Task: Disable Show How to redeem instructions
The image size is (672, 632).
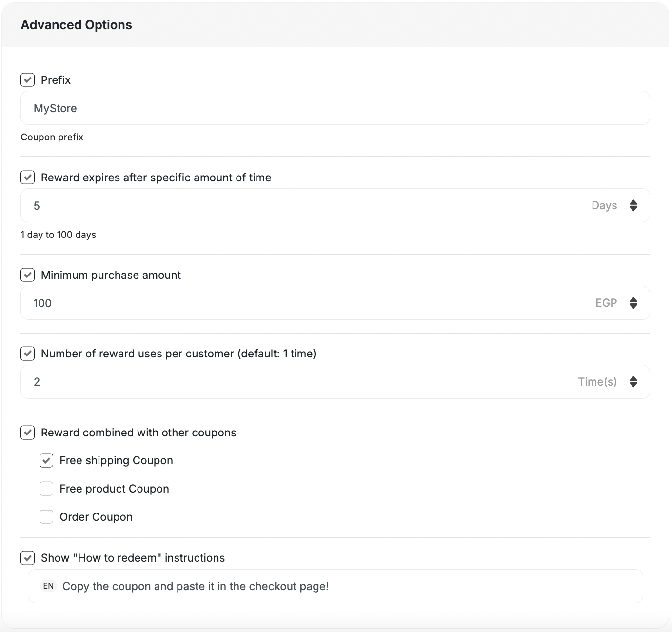Action: click(x=27, y=558)
